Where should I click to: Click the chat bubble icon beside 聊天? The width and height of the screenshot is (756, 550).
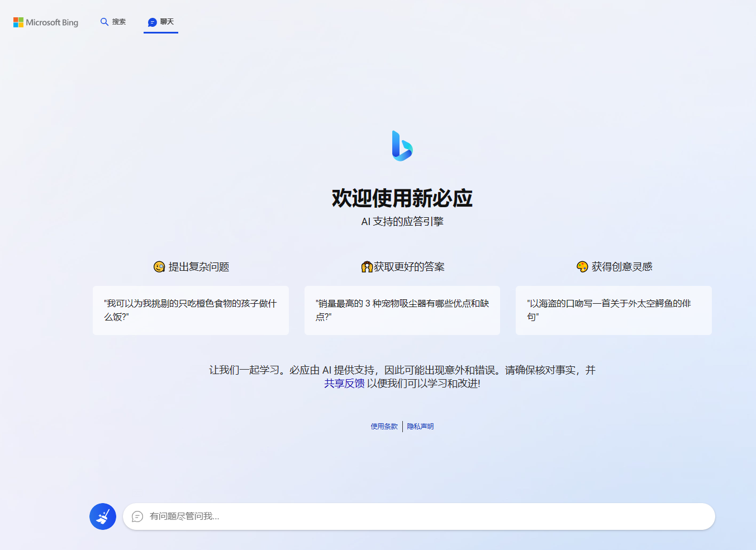tap(151, 22)
